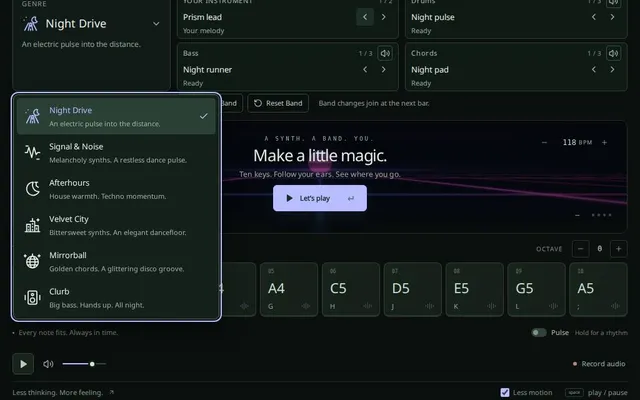Toggle the Pulse switch
Viewport: 640px width, 400px height.
pyautogui.click(x=539, y=333)
